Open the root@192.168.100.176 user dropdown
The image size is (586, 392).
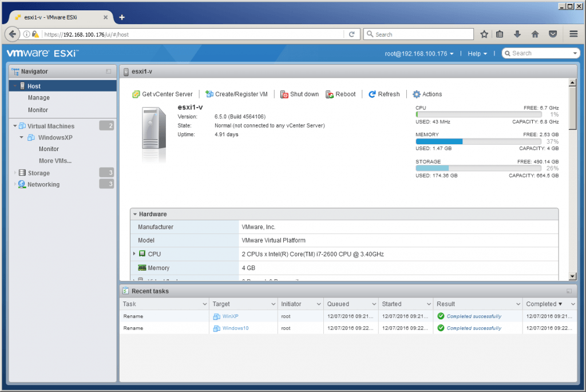419,53
